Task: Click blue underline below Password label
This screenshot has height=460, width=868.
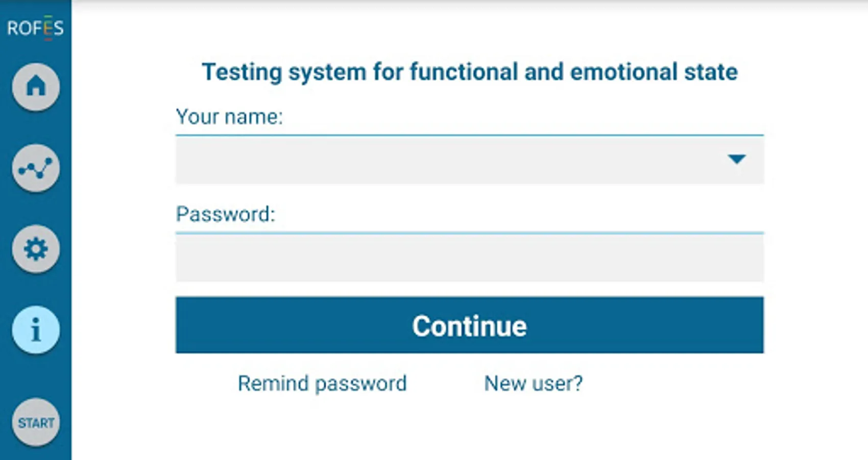Action: [x=469, y=233]
